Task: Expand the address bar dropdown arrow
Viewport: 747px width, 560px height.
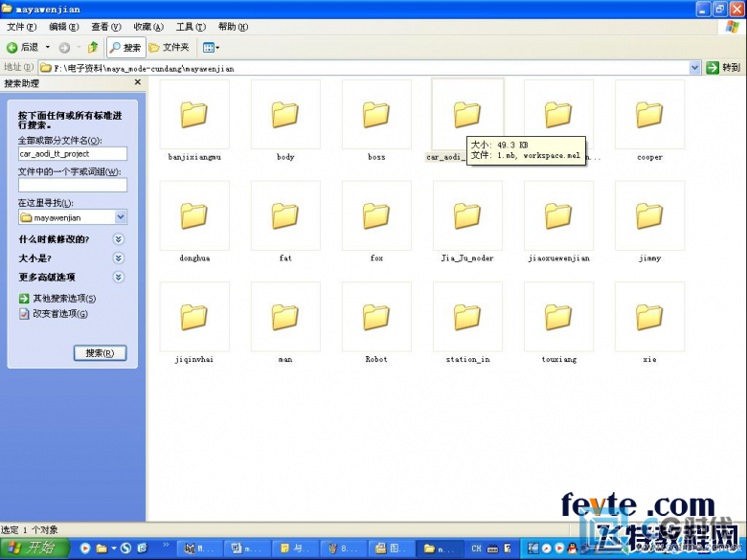Action: click(x=694, y=68)
